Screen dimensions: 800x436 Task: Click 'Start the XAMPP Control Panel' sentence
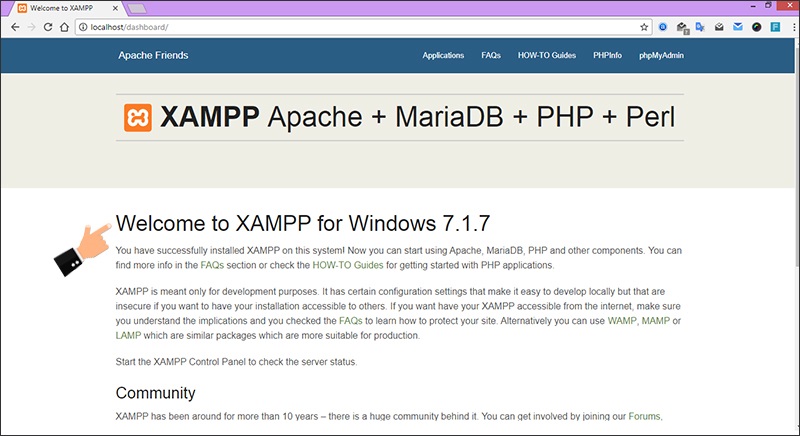[x=236, y=362]
